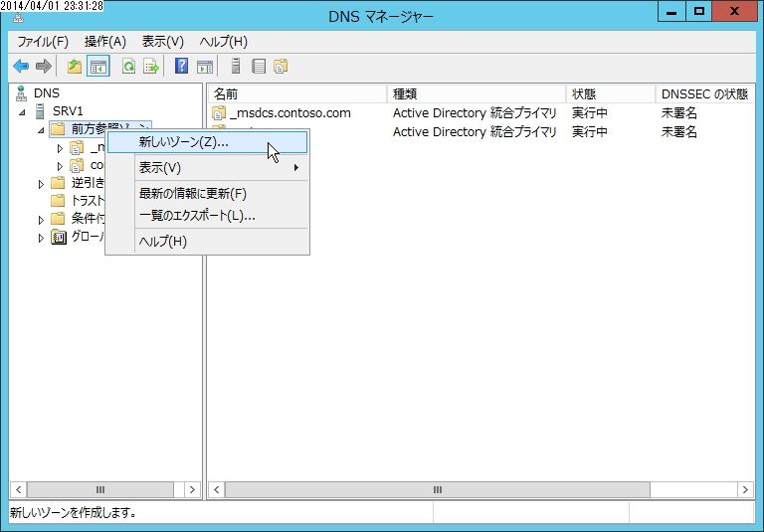Select the トラスト folder in tree
This screenshot has height=532, width=764.
coord(78,201)
